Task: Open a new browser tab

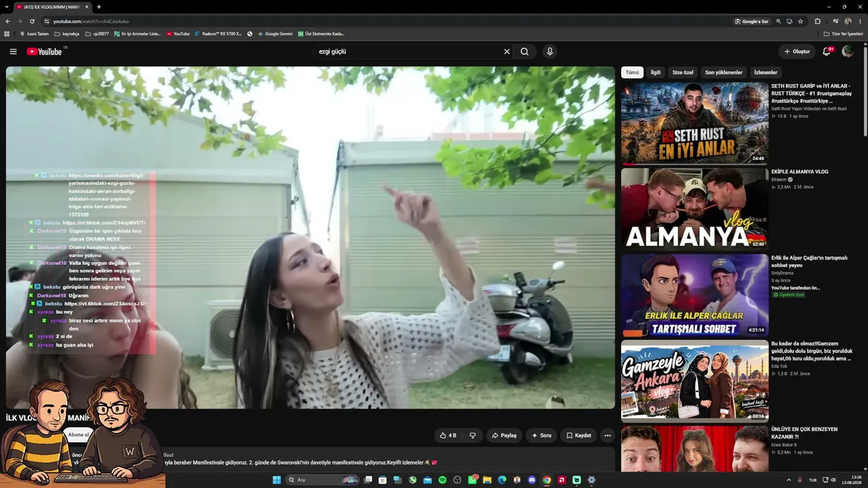Action: pyautogui.click(x=99, y=7)
